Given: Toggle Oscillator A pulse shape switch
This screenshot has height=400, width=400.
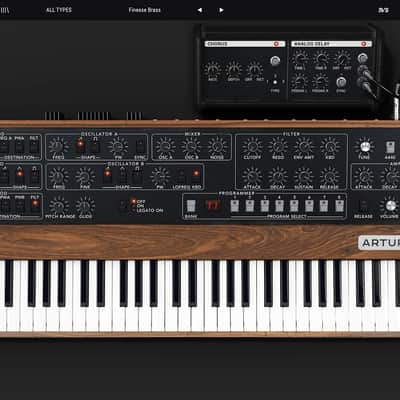Looking at the screenshot, I should (x=95, y=146).
